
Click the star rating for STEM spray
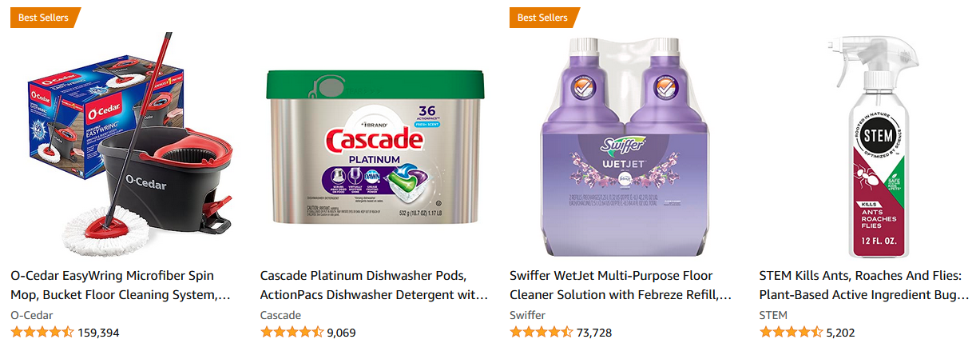click(x=791, y=333)
